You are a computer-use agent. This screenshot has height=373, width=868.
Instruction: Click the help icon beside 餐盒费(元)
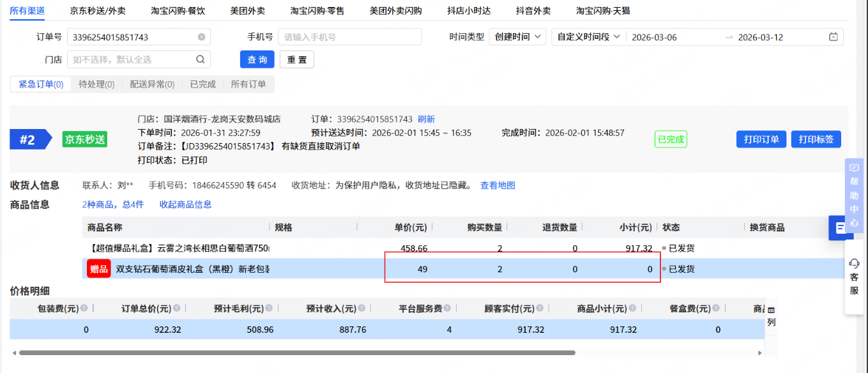(x=716, y=308)
